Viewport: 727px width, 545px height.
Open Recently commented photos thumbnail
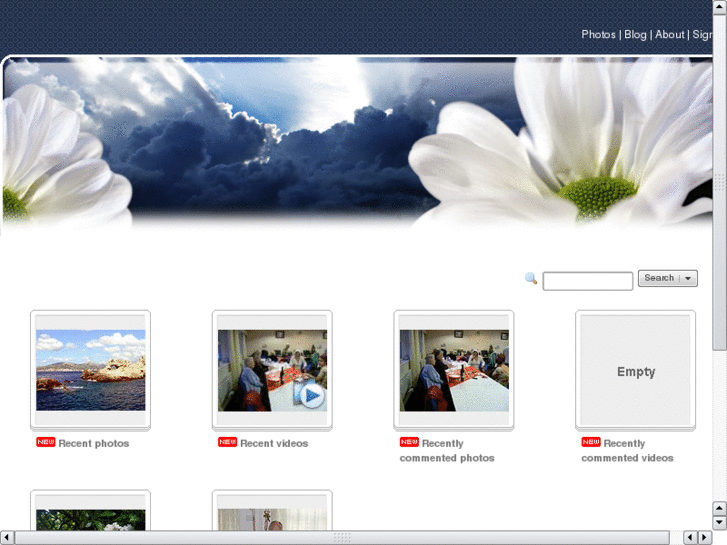(x=454, y=370)
